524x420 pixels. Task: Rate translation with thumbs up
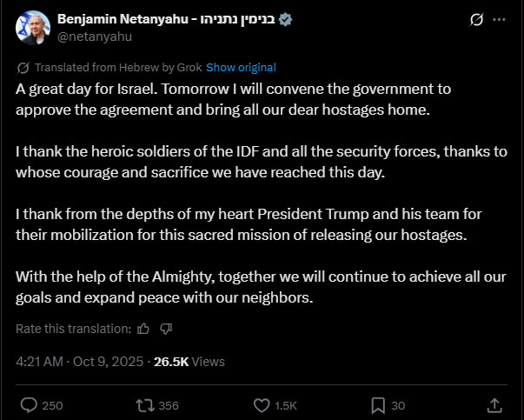[x=144, y=329]
